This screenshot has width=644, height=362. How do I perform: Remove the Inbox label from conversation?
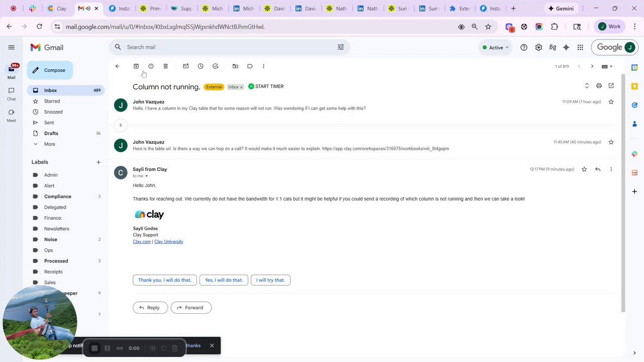pyautogui.click(x=241, y=87)
